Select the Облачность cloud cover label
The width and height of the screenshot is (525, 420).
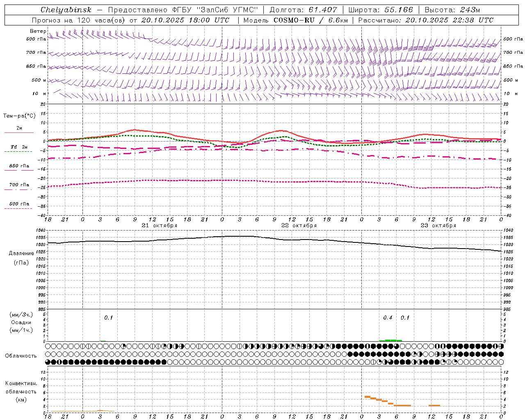point(21,356)
